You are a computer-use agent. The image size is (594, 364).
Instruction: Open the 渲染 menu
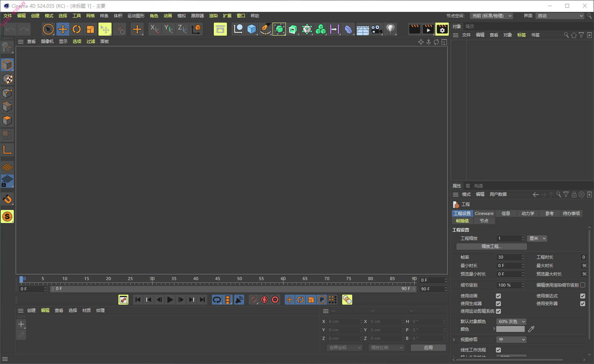[213, 16]
